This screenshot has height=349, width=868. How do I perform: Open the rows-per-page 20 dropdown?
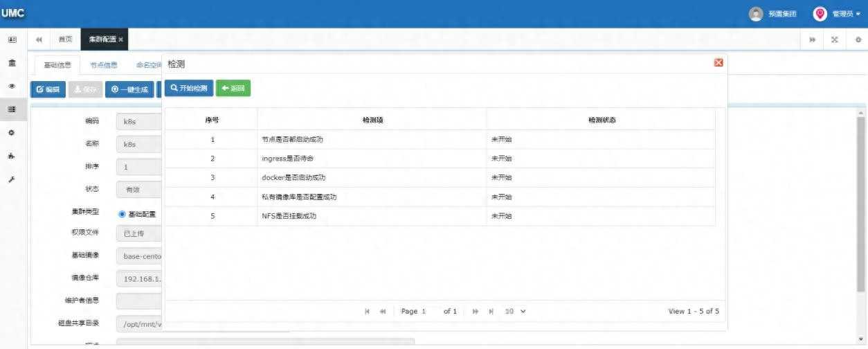515,312
